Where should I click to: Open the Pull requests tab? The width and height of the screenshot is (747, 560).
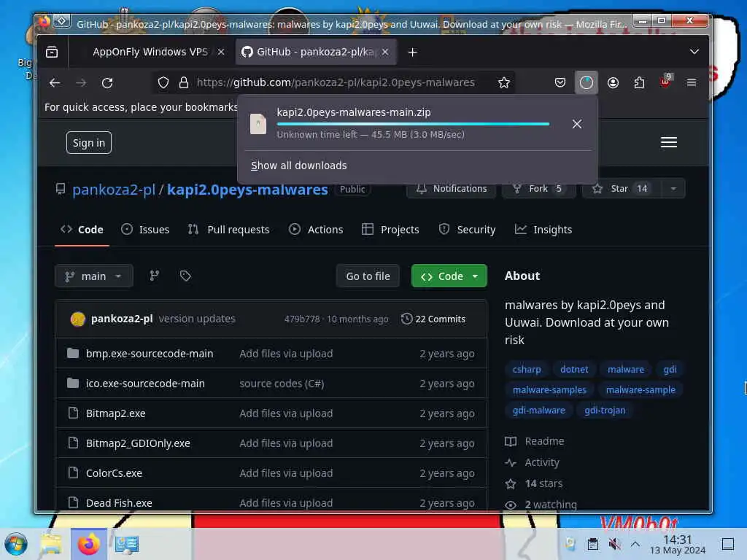click(x=228, y=230)
